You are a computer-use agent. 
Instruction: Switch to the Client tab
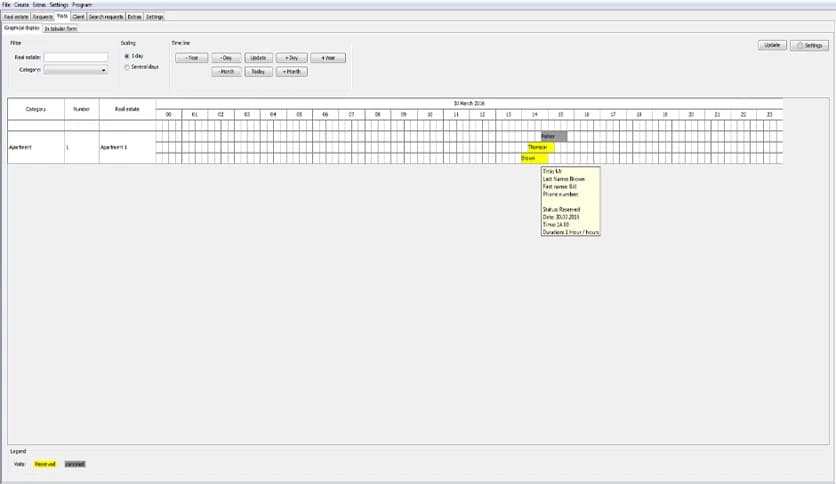(x=78, y=17)
